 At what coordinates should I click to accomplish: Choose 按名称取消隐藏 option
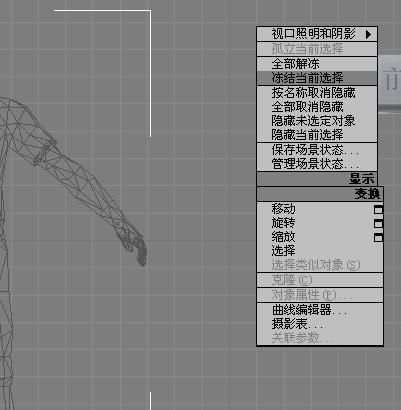coord(317,93)
